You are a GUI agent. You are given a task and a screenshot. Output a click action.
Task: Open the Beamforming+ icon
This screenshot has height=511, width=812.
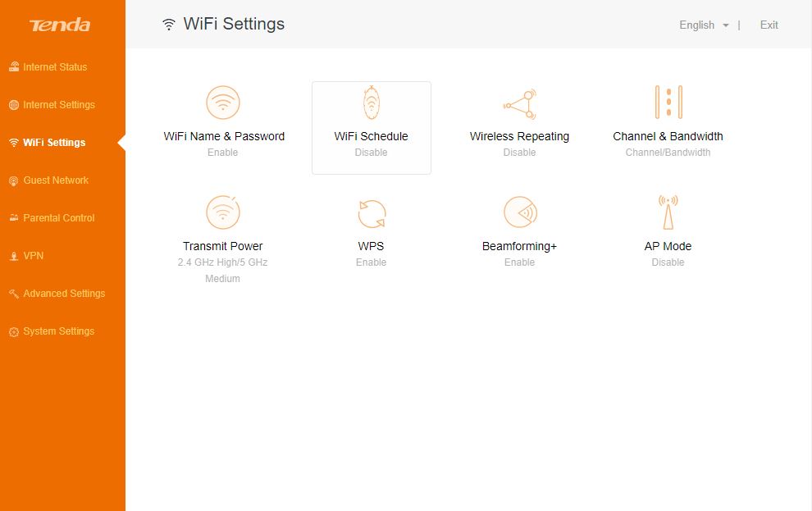click(x=520, y=212)
